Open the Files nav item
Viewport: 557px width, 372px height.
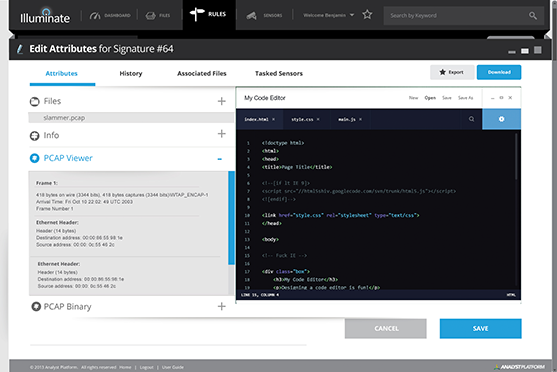[158, 16]
